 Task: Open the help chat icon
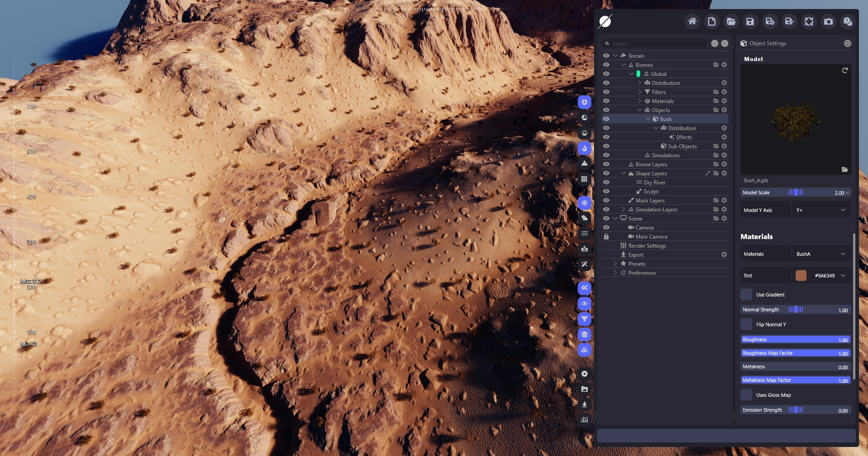point(848,21)
